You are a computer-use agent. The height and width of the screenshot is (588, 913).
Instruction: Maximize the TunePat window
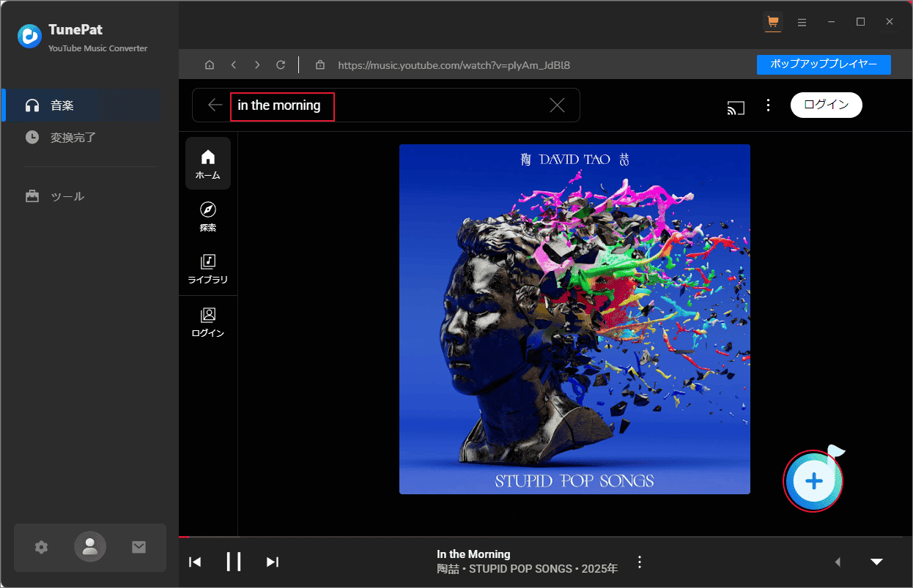click(x=861, y=22)
